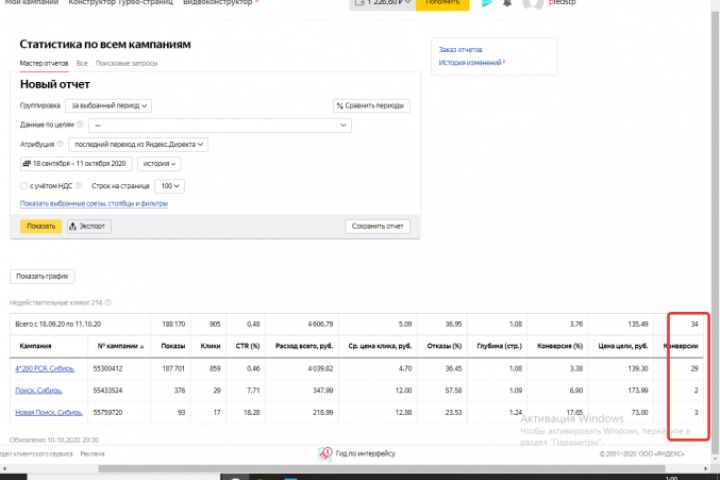
Task: Click the Отказы (%) column header
Action: click(444, 346)
